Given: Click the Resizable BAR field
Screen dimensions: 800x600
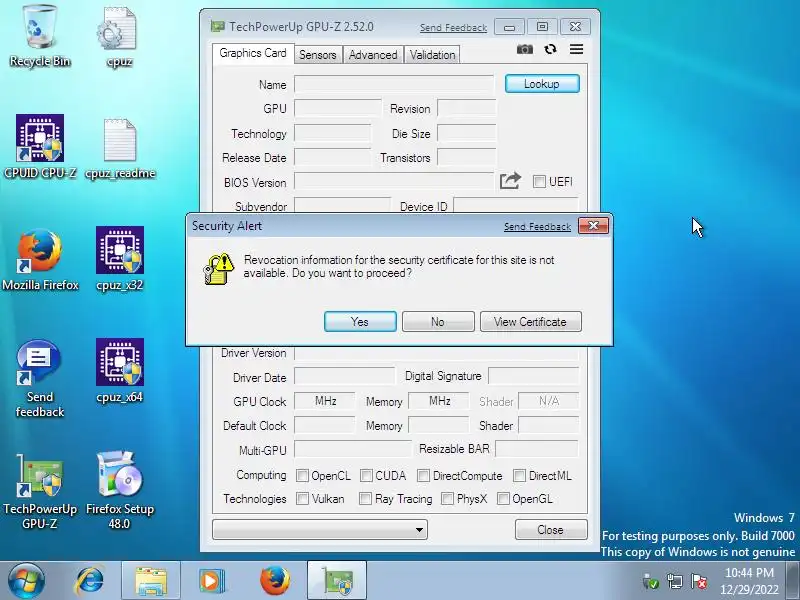Looking at the screenshot, I should pyautogui.click(x=537, y=449).
